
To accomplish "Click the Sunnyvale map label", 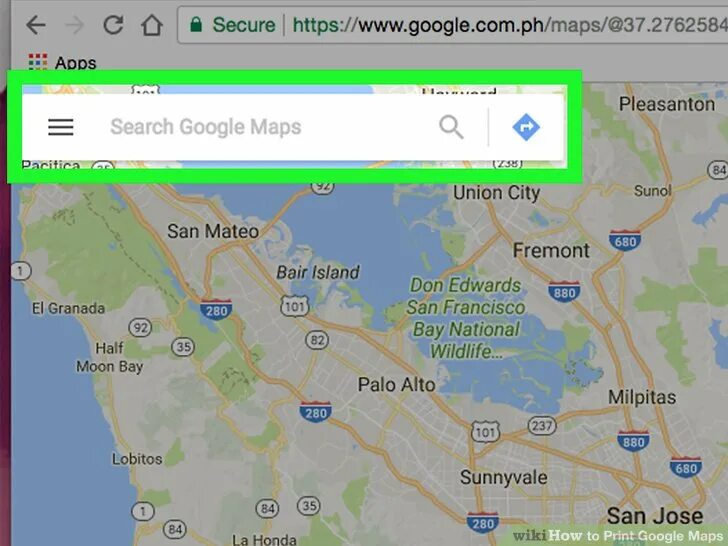I will (504, 478).
